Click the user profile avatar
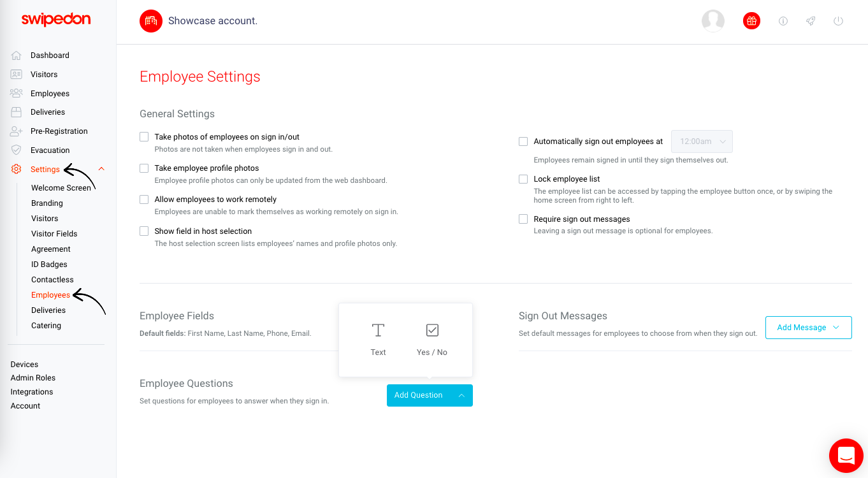 tap(713, 21)
